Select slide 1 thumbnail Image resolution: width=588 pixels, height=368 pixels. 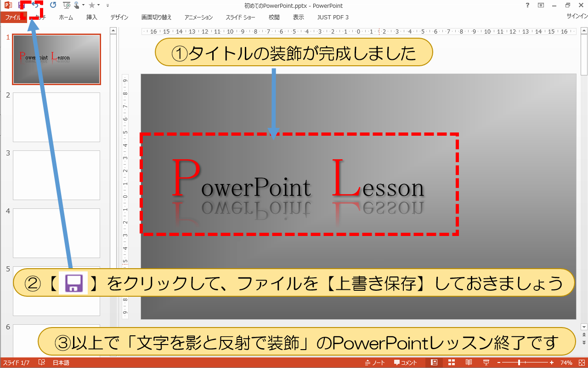tap(57, 59)
